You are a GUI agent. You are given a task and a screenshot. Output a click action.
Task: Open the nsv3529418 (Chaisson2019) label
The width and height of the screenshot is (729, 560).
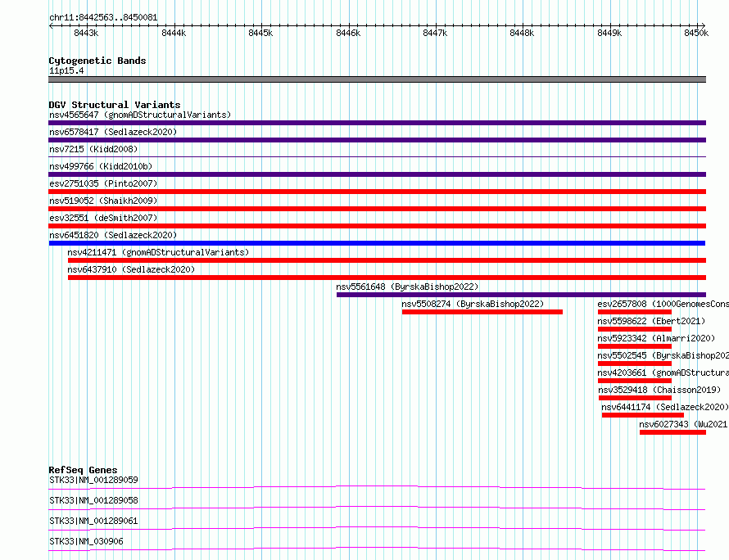(x=659, y=390)
